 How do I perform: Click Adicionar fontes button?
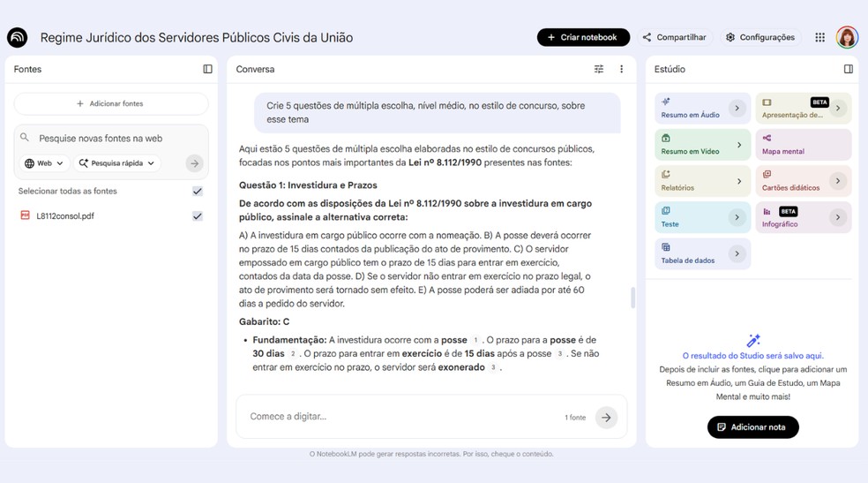click(111, 103)
